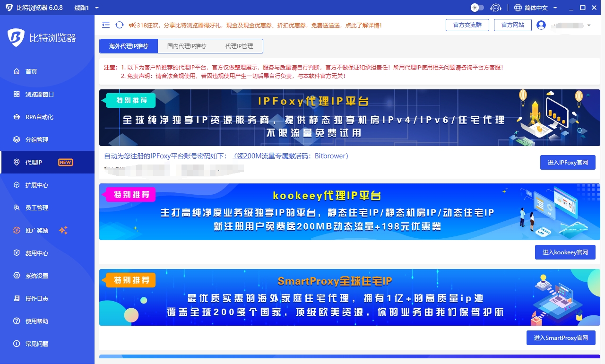The height and width of the screenshot is (364, 605).
Task: Click the cube icon beside 扩展中心
Action: point(17,185)
